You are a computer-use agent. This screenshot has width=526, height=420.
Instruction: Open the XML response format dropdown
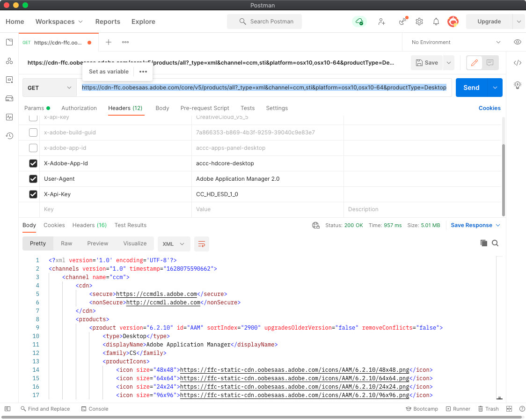click(x=174, y=243)
